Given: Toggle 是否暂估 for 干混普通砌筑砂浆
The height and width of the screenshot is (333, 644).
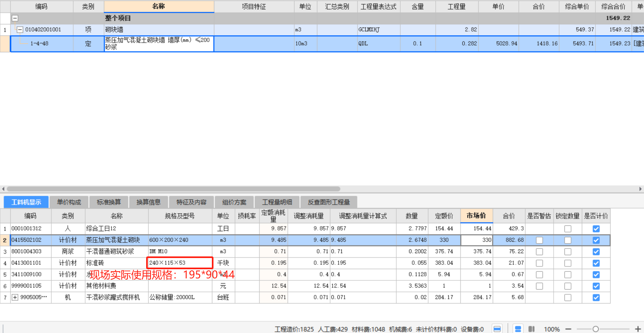Looking at the screenshot, I should click(539, 252).
